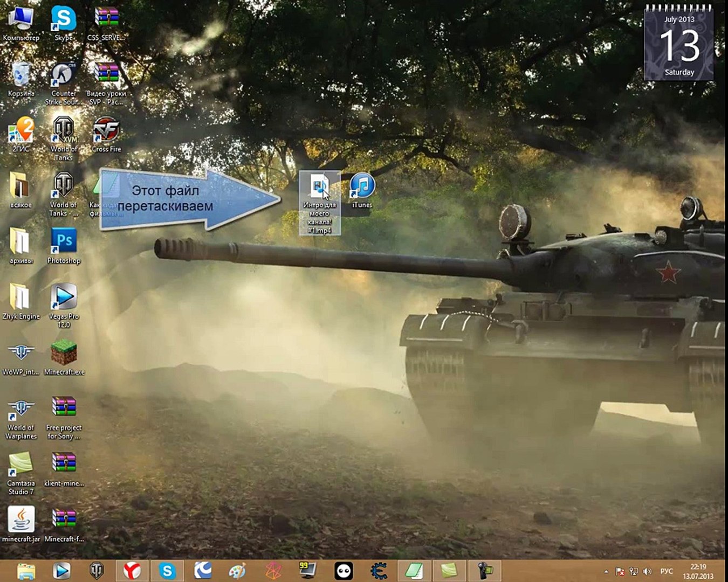Viewport: 728px width, 582px height.
Task: Open the всякое folder on the desktop
Action: 21,191
